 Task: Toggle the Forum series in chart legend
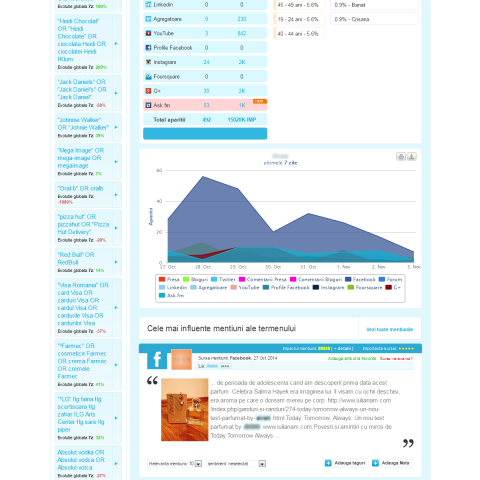coord(390,279)
